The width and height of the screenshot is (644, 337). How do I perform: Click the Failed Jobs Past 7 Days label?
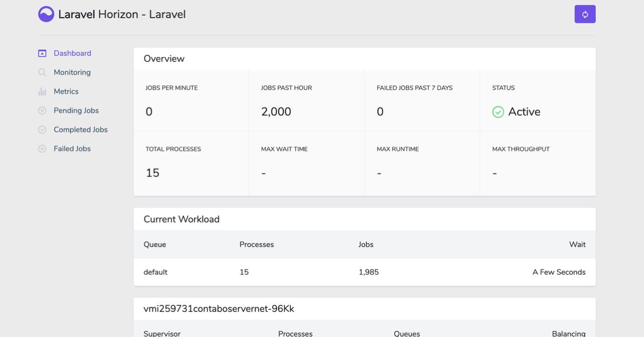point(415,88)
